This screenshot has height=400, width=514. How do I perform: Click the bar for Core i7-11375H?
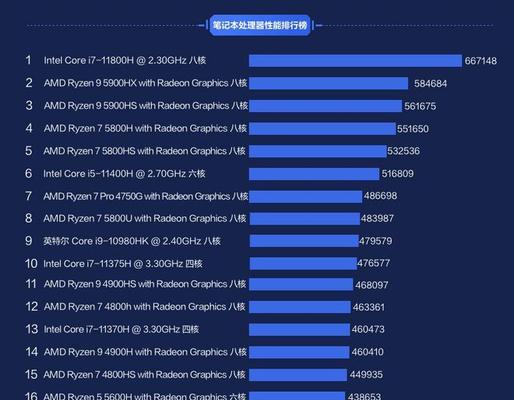(303, 264)
